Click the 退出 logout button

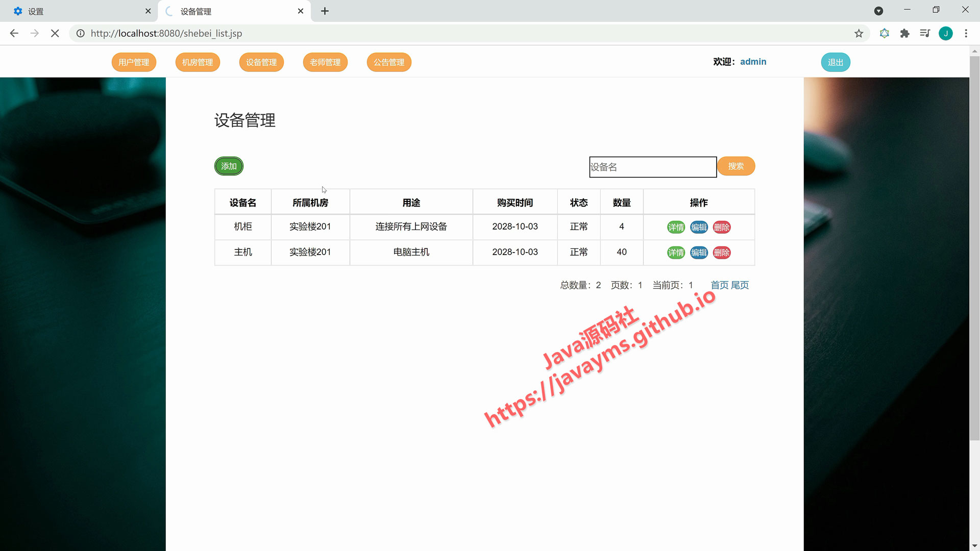point(836,62)
